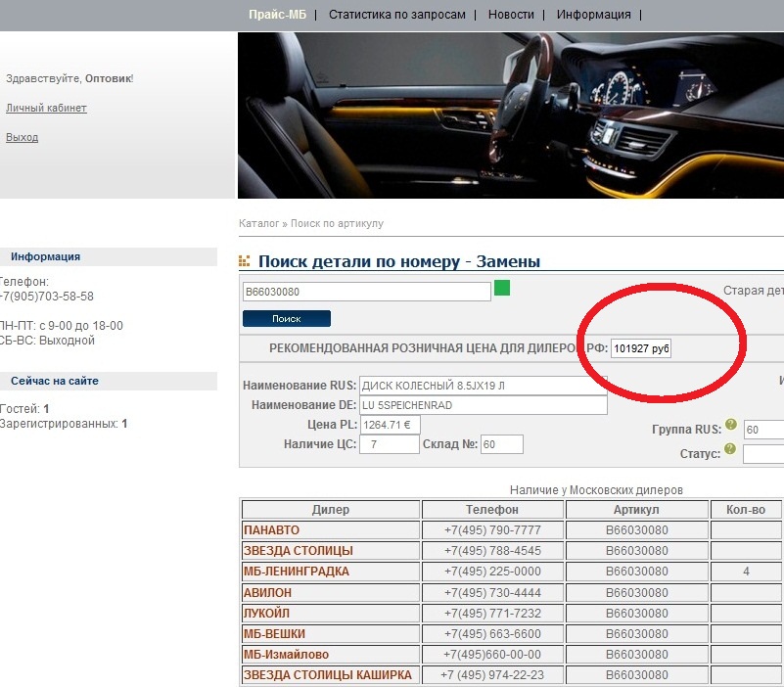This screenshot has width=784, height=687.
Task: Open the Прайс-МБ menu tab
Action: pos(278,15)
